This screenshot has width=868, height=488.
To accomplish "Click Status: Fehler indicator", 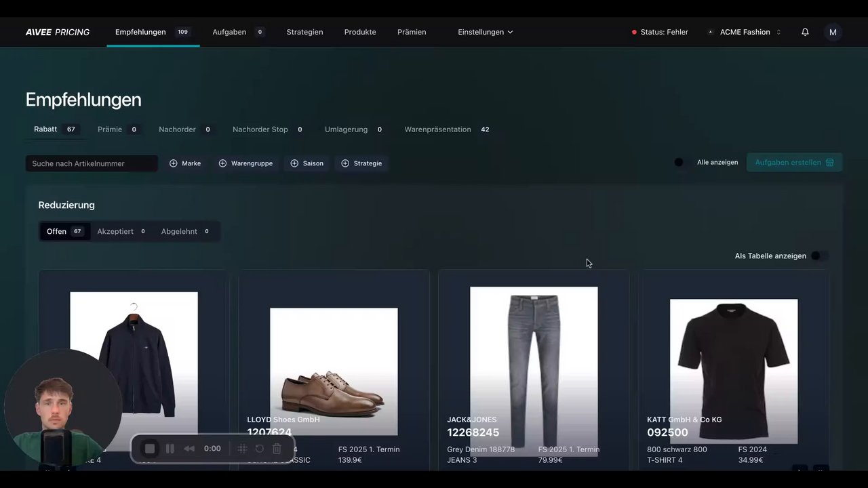I will (660, 32).
